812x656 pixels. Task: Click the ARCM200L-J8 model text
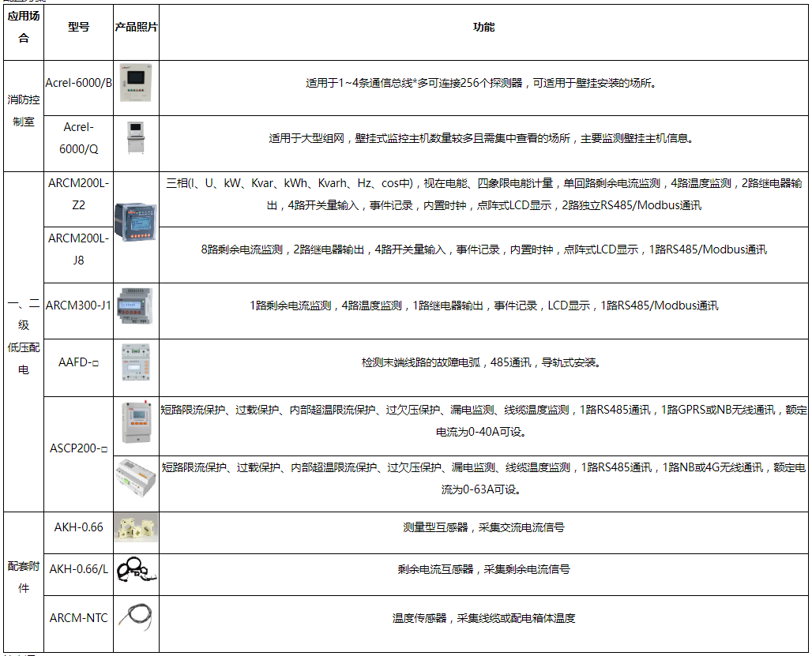(79, 249)
